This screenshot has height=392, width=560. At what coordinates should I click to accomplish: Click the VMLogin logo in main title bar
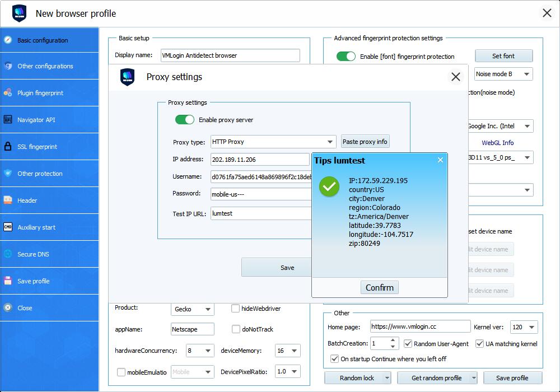(19, 13)
